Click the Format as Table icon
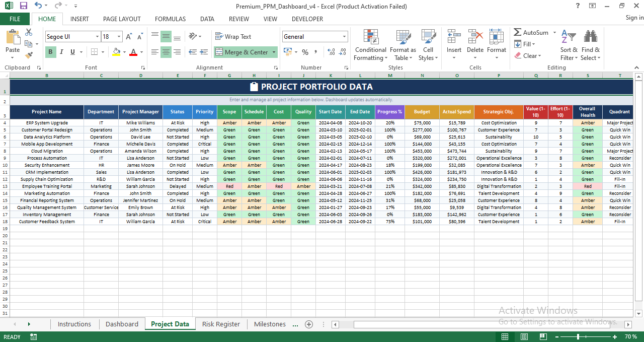Screen dimensions: 644x342 point(403,45)
